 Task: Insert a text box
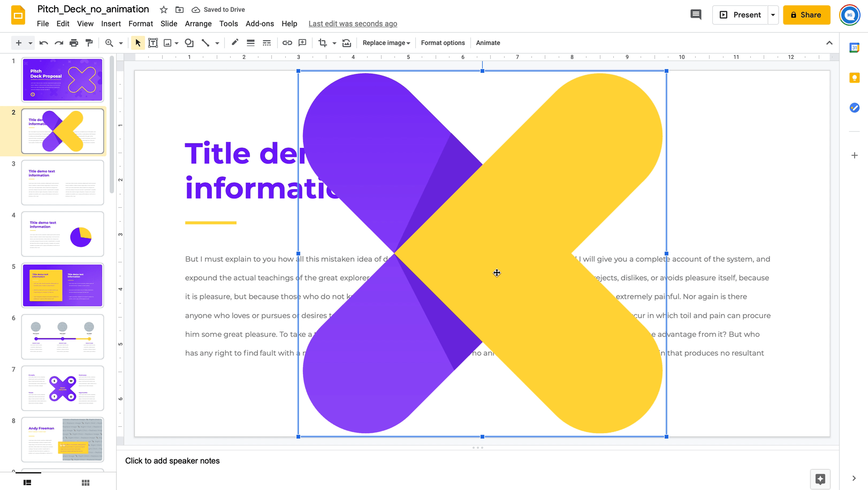(153, 43)
